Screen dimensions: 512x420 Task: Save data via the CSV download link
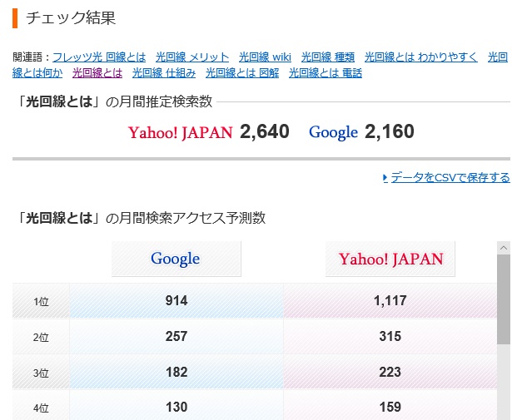pyautogui.click(x=450, y=177)
